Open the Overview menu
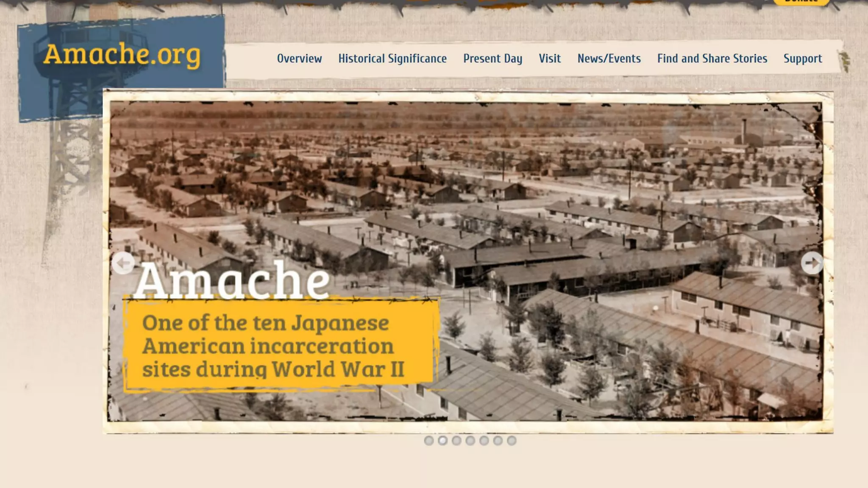868x488 pixels. (299, 58)
